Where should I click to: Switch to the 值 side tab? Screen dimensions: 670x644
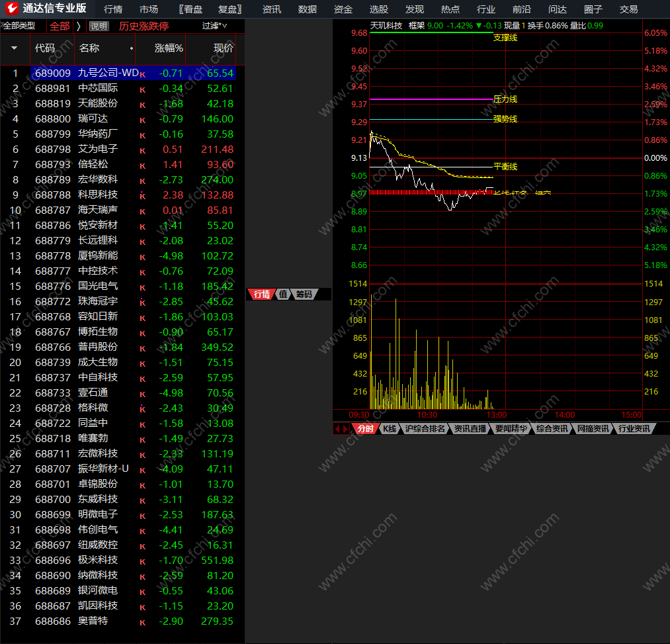click(283, 295)
